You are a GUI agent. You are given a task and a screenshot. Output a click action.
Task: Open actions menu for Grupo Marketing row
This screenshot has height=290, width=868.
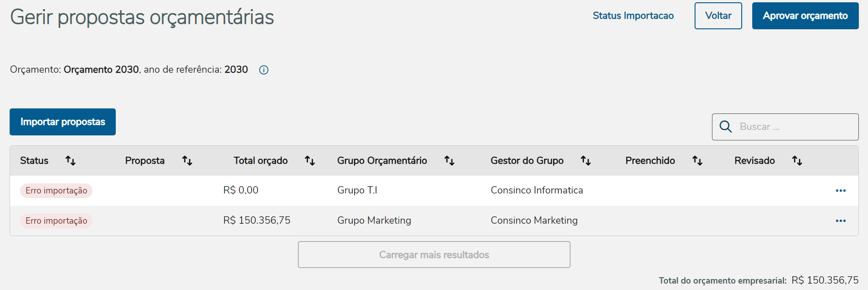841,221
